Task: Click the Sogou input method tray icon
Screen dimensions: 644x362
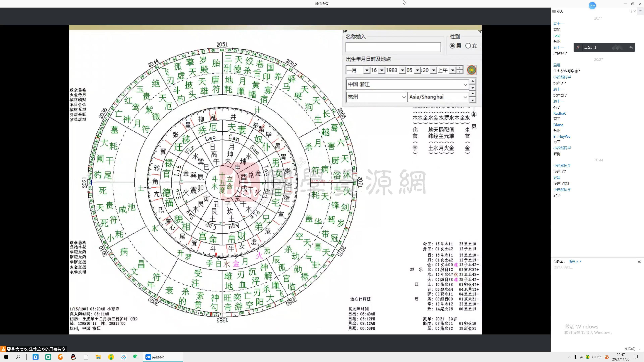Action: 606,357
